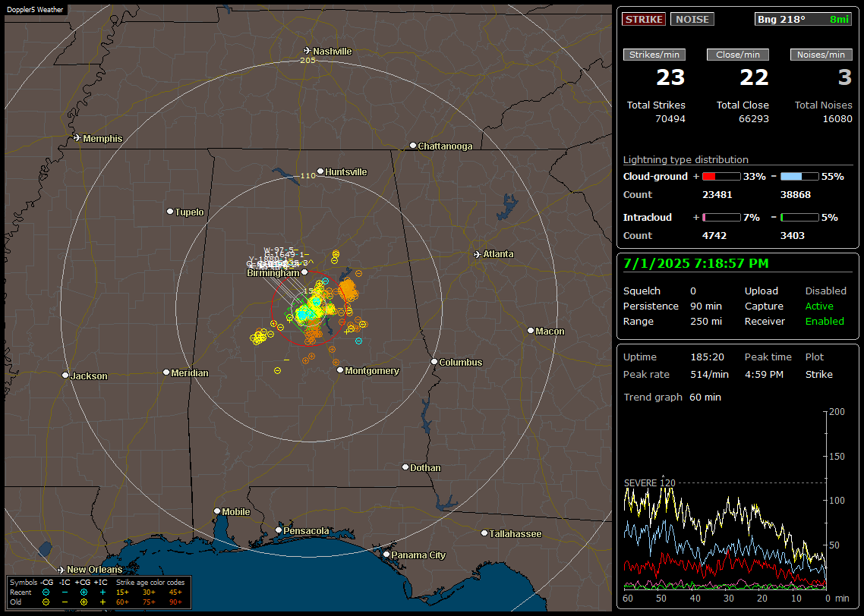Image resolution: width=864 pixels, height=616 pixels.
Task: Click the Bng 218° bearing readout box
Action: pyautogui.click(x=803, y=19)
